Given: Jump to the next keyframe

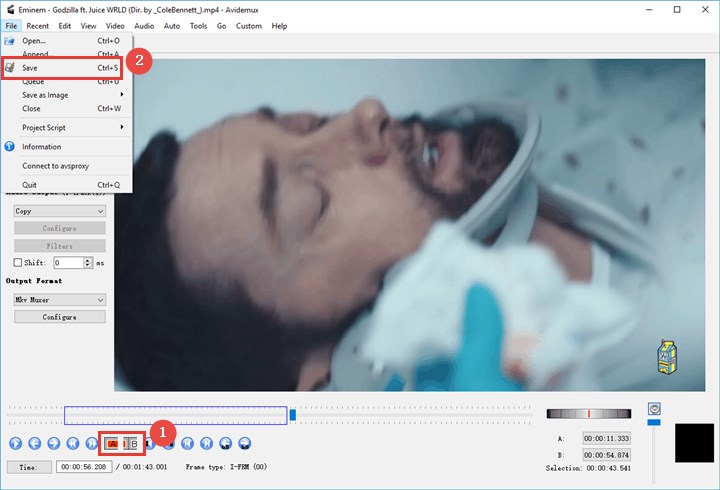Looking at the screenshot, I should 91,443.
